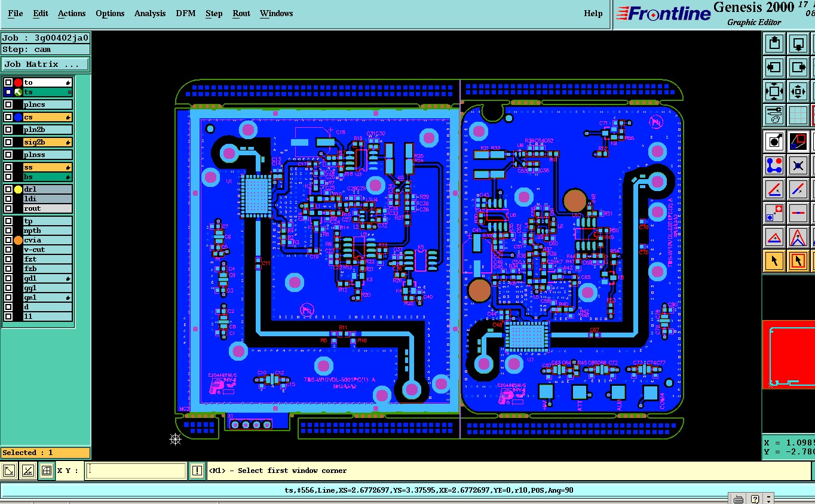The image size is (815, 504).
Task: Select the tall red-blue peak tool
Action: pos(799,237)
